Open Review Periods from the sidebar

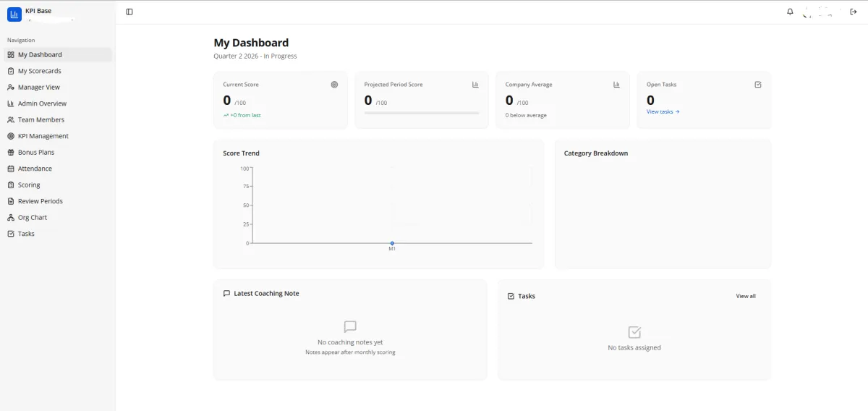(x=40, y=201)
